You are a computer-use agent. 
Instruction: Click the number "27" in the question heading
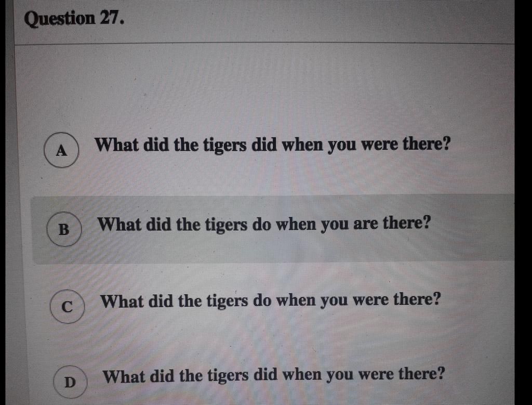click(108, 18)
